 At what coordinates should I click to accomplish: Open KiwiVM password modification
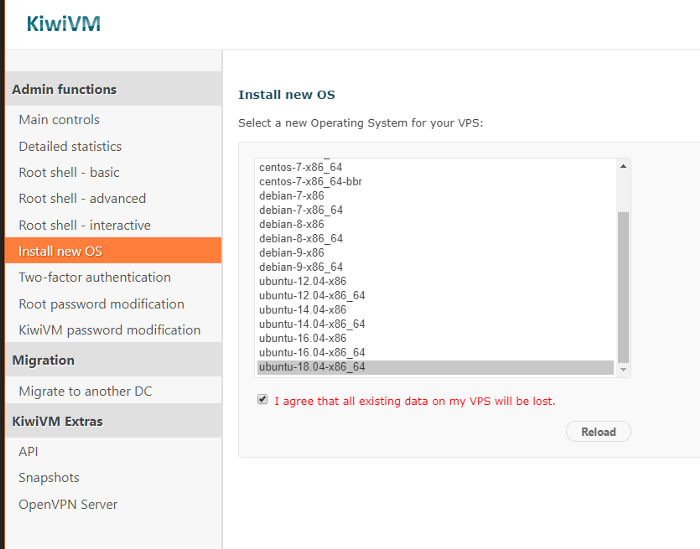click(109, 330)
